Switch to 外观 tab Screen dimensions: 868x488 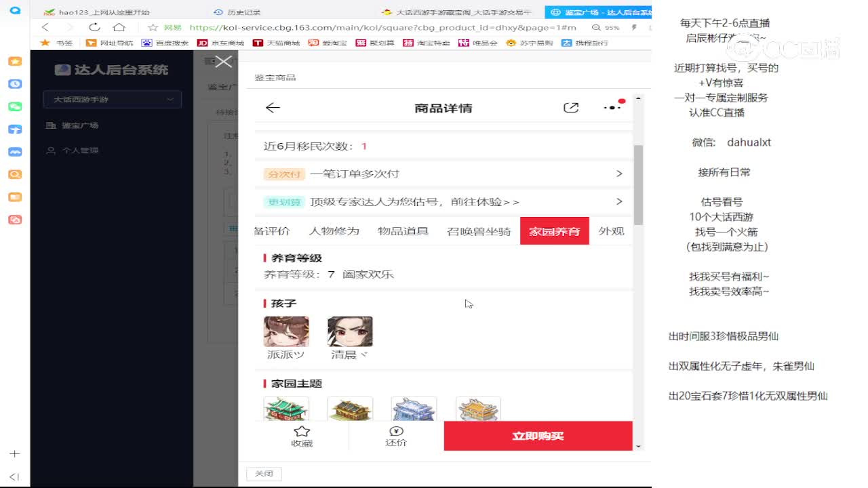click(x=611, y=231)
